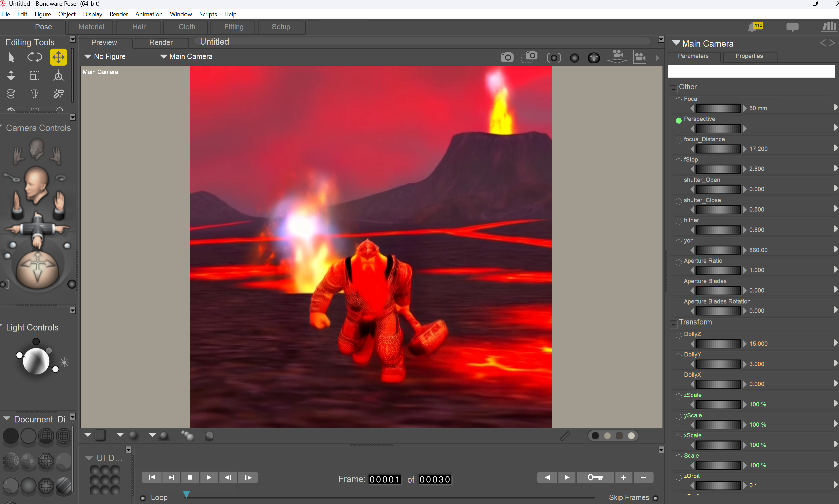Screen dimensions: 839x504
Task: Toggle the Focal parameter animation dot
Action: tap(678, 100)
